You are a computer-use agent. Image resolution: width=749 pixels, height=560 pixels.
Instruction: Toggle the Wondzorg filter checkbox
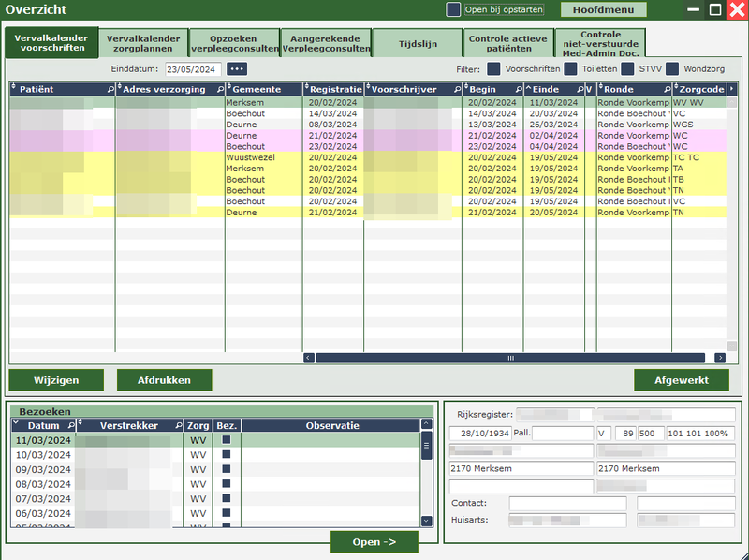tap(672, 68)
